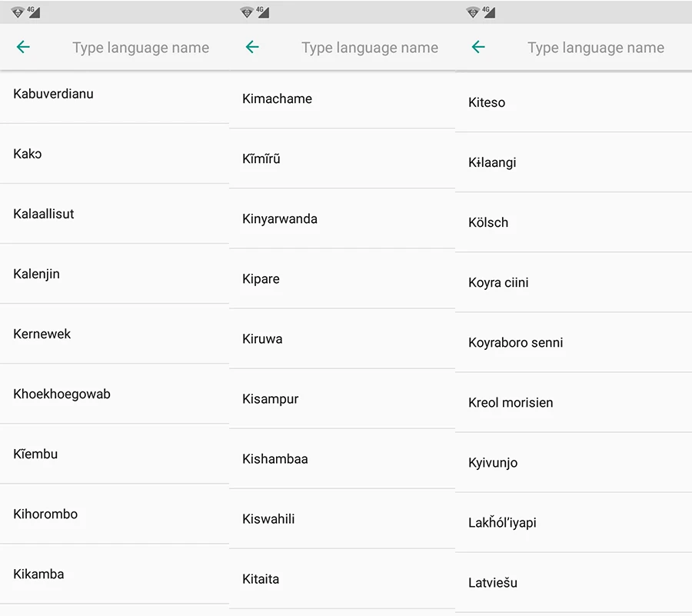Choose Kimachame language

tap(342, 99)
